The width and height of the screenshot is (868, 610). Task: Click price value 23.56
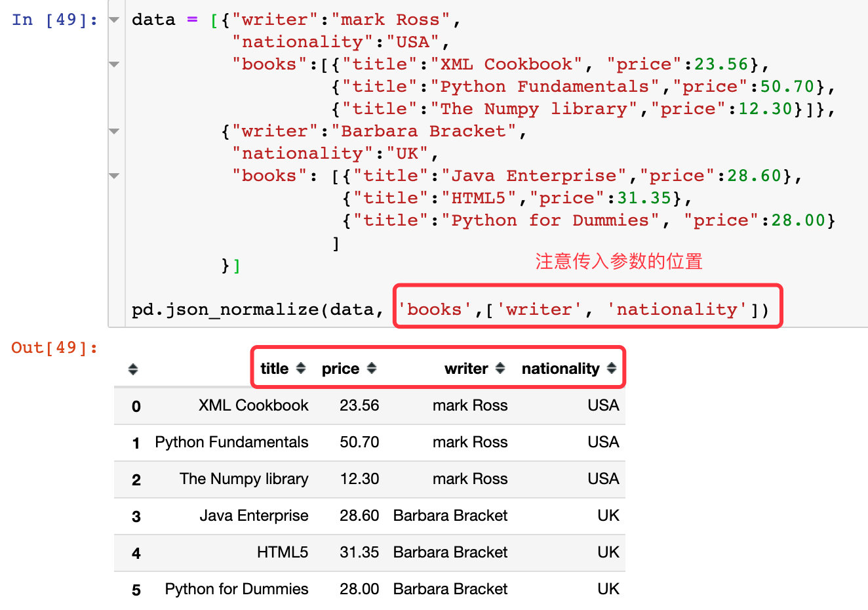[x=359, y=405]
